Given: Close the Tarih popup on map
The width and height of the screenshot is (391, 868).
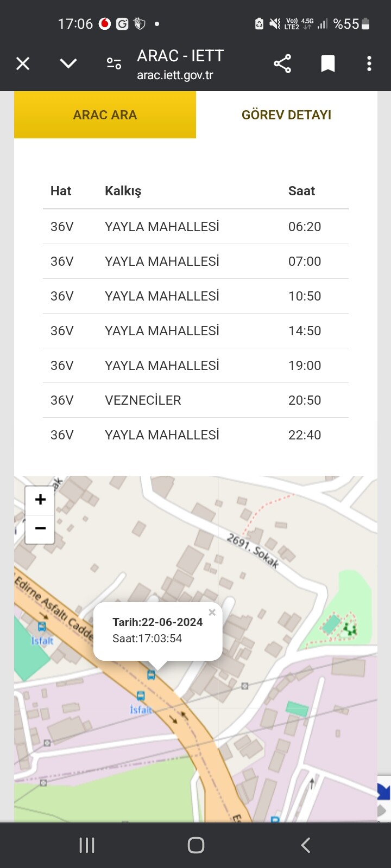Looking at the screenshot, I should [212, 612].
